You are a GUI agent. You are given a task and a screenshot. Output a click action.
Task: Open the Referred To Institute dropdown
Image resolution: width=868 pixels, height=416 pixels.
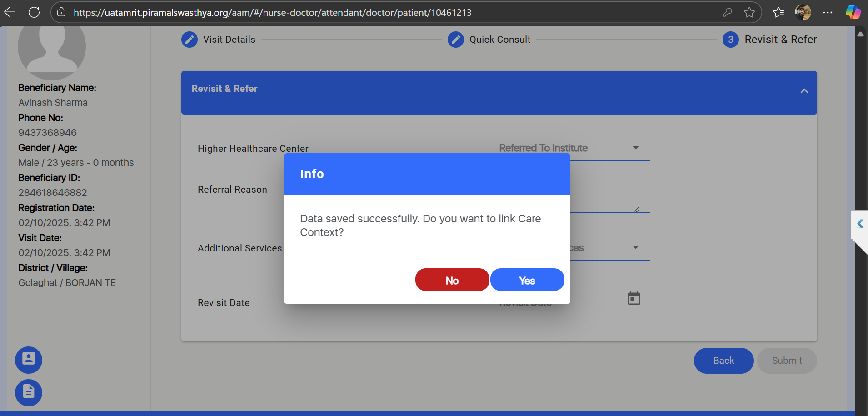click(635, 148)
